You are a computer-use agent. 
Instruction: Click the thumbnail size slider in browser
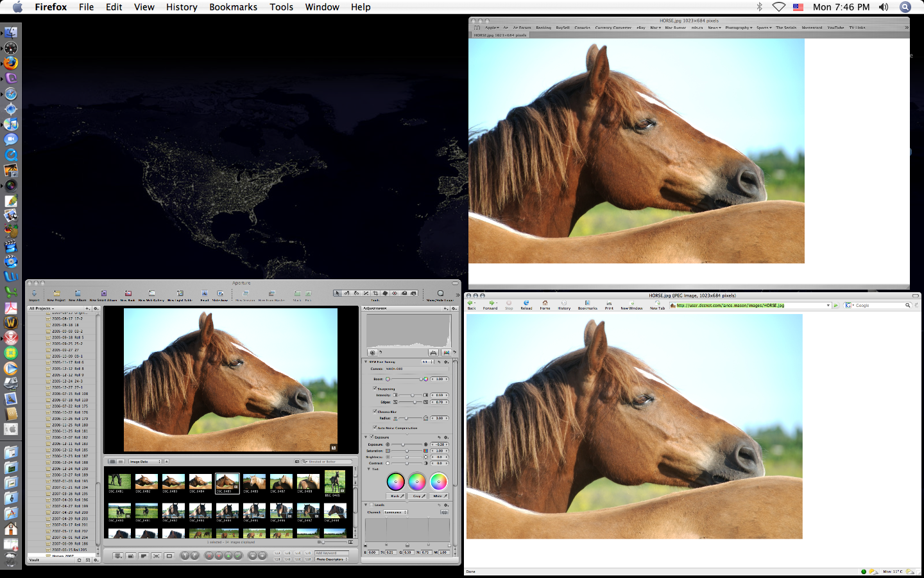point(336,542)
